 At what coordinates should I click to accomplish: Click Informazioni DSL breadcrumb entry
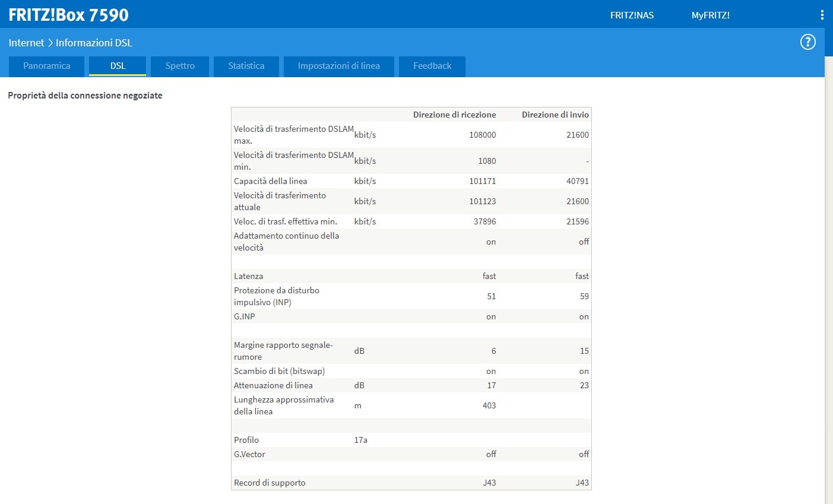(94, 43)
